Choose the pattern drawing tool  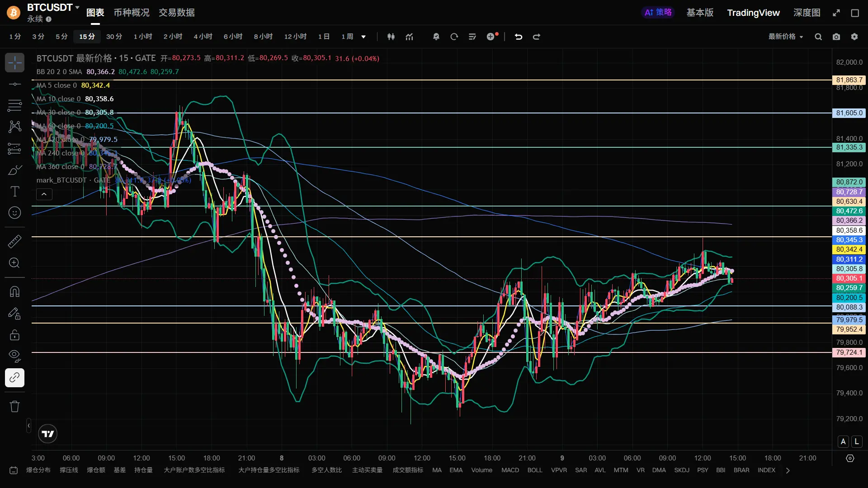(x=14, y=127)
